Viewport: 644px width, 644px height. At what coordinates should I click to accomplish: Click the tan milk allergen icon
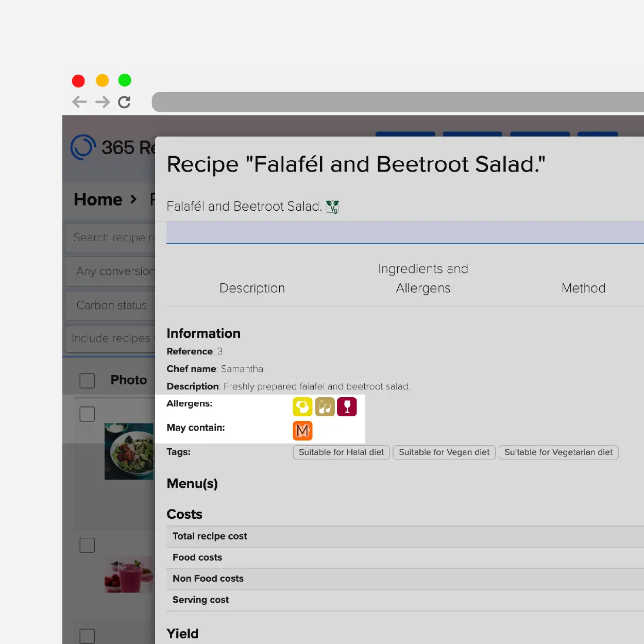click(325, 407)
